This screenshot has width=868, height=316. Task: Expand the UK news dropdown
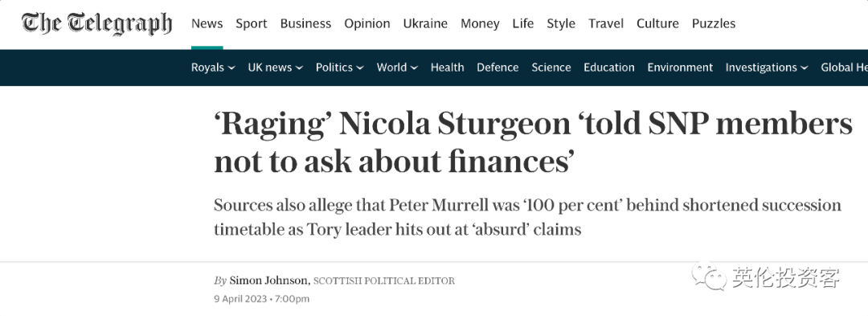275,68
